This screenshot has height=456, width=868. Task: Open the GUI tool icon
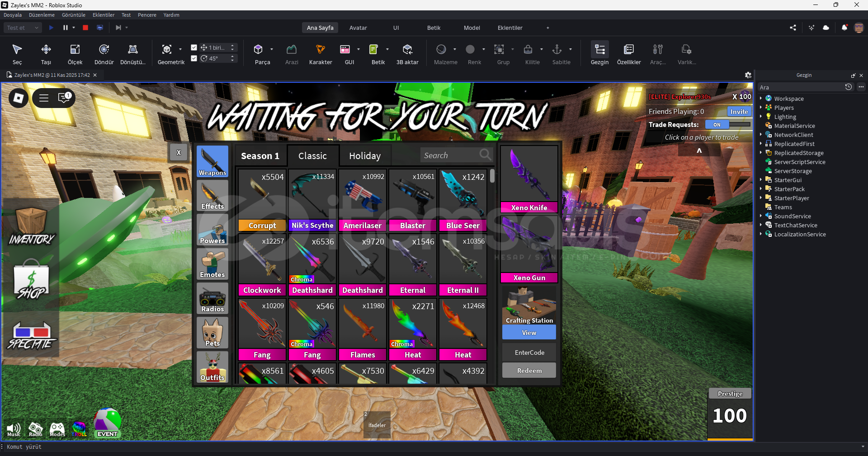pos(345,49)
